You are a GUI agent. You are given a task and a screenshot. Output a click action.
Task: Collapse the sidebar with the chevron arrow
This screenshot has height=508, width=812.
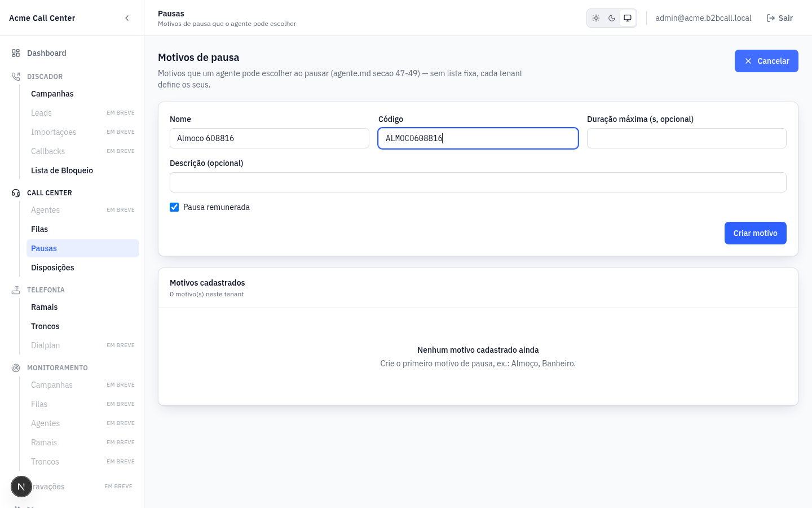[127, 18]
